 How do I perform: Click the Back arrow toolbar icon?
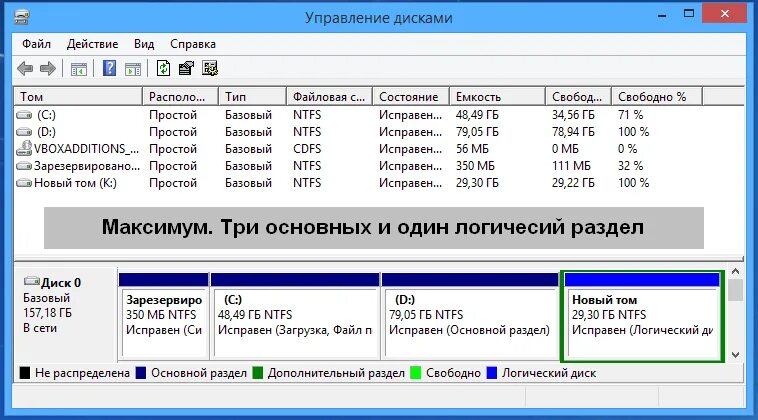(x=25, y=69)
